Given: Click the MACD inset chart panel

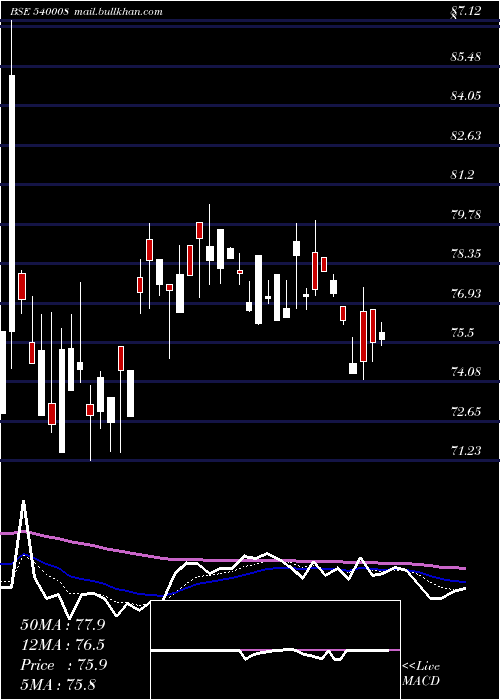Looking at the screenshot, I should 275,650.
